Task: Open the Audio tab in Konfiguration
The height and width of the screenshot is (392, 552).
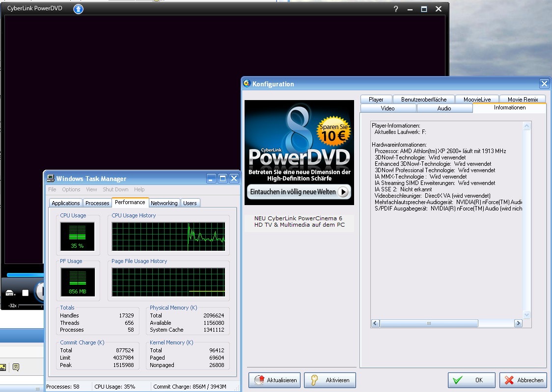Action: point(444,108)
